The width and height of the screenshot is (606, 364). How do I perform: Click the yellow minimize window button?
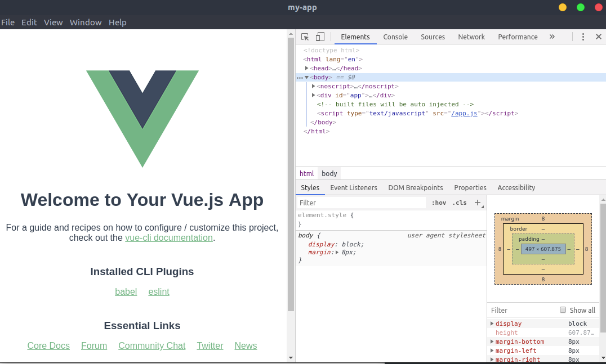tap(562, 7)
